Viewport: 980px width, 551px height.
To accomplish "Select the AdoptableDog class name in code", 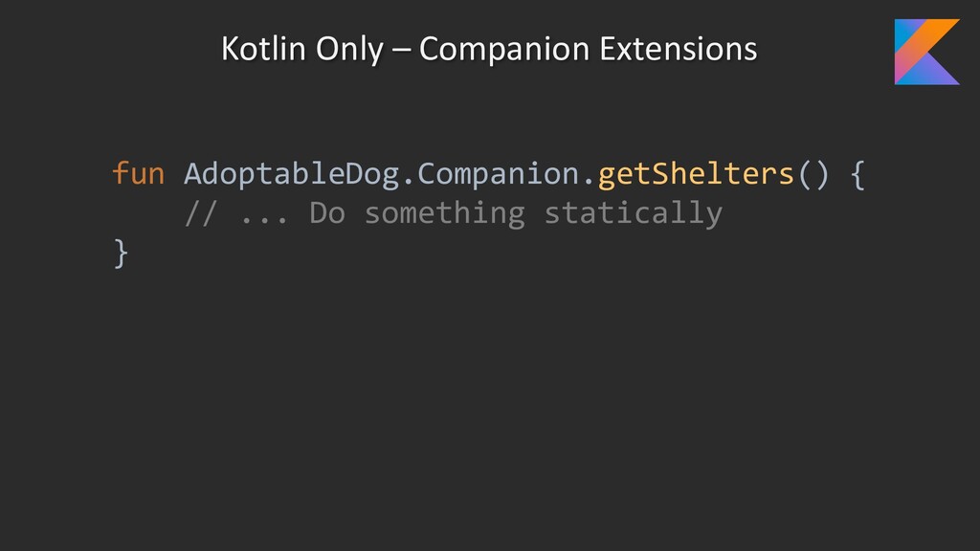I will tap(291, 174).
